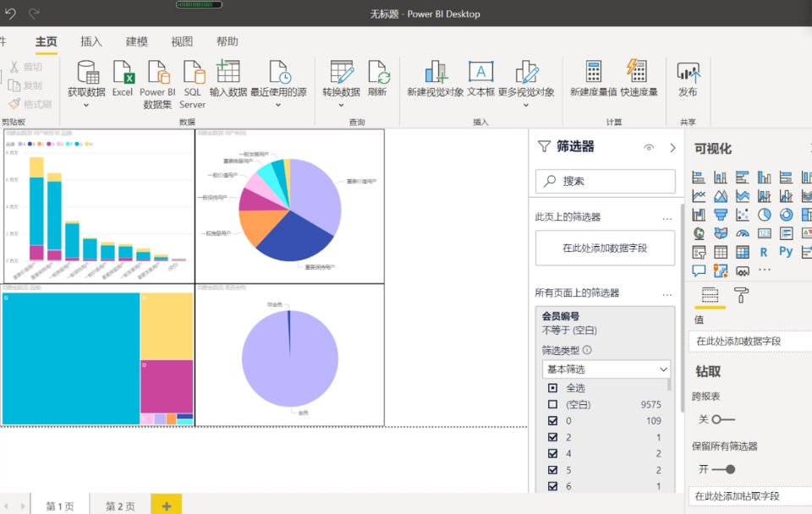The width and height of the screenshot is (812, 514).
Task: Open the 视图 ribbon tab
Action: (182, 41)
